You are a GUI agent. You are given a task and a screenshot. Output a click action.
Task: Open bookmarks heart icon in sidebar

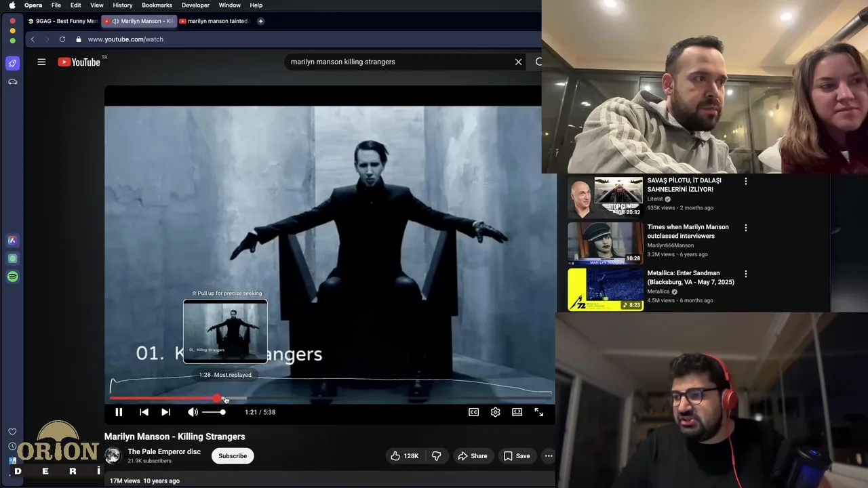click(12, 432)
